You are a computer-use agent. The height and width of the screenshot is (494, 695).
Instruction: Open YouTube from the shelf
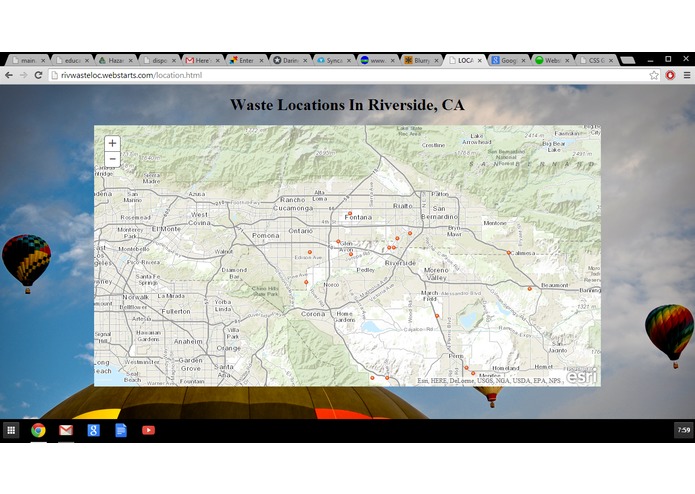coord(148,430)
